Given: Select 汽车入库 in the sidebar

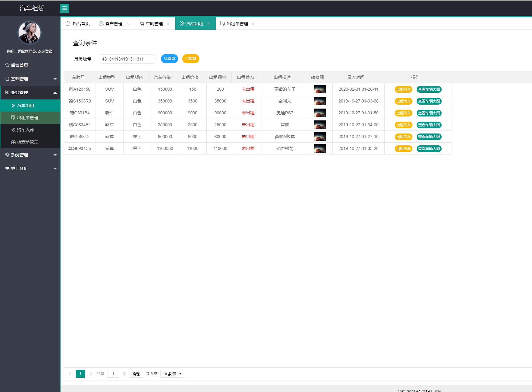Looking at the screenshot, I should (26, 130).
